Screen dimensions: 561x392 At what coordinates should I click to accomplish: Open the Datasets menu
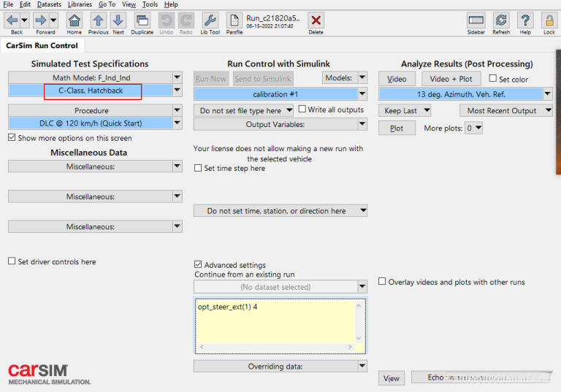tap(49, 4)
